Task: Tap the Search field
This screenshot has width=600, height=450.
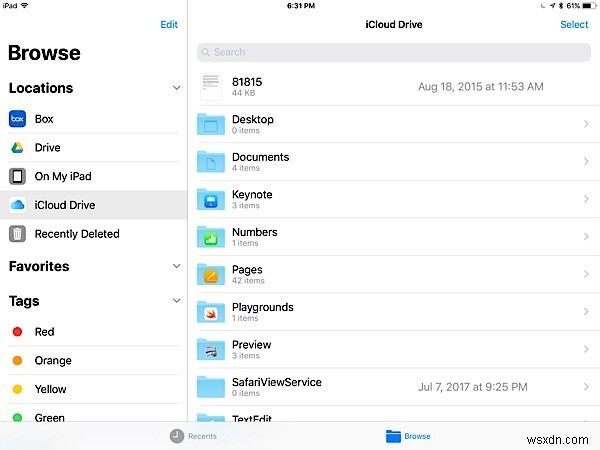Action: (x=394, y=52)
